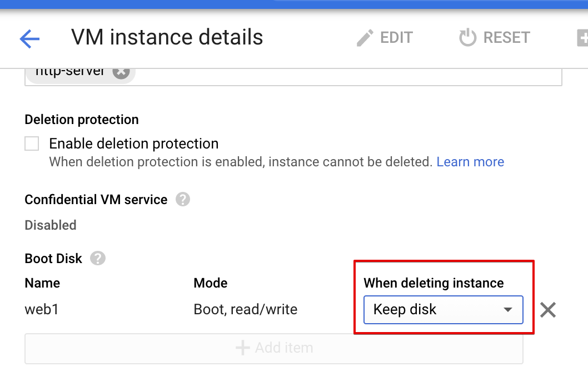Click the web1 disk name
The image size is (588, 386).
click(x=42, y=309)
